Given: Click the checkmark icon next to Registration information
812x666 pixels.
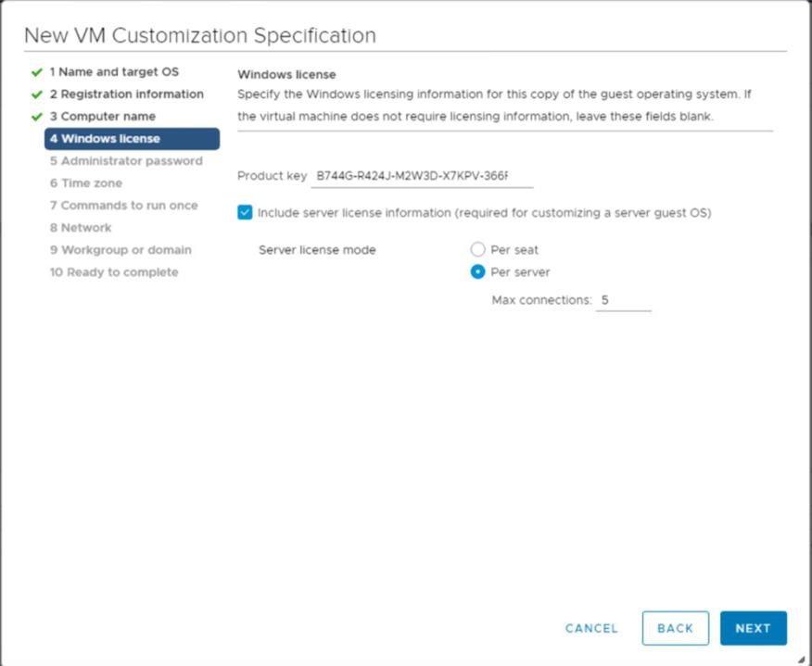Looking at the screenshot, I should pyautogui.click(x=36, y=94).
